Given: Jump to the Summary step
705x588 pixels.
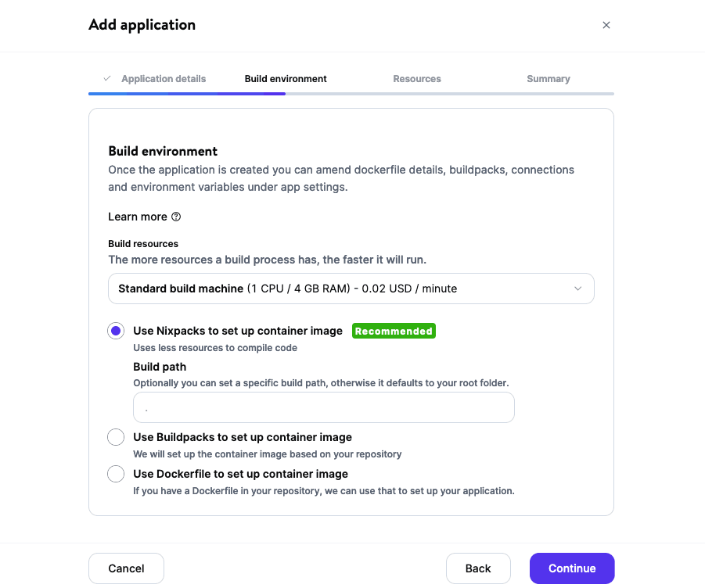Looking at the screenshot, I should coord(548,79).
